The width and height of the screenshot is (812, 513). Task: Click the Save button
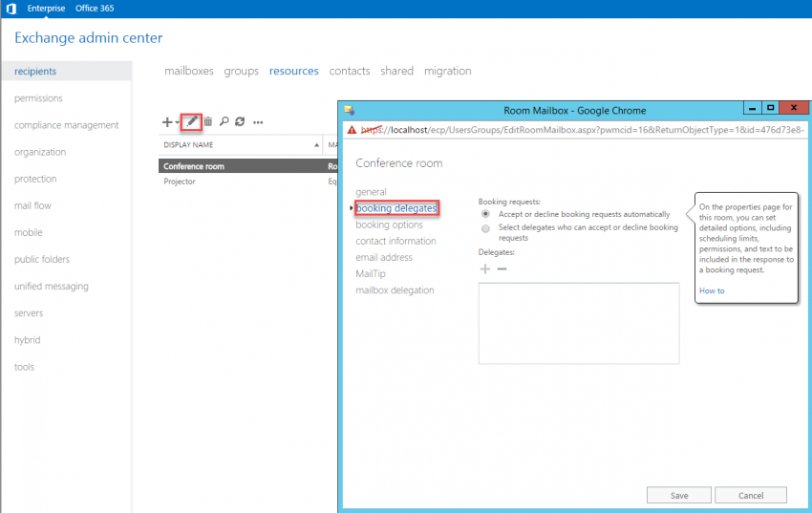[x=679, y=495]
